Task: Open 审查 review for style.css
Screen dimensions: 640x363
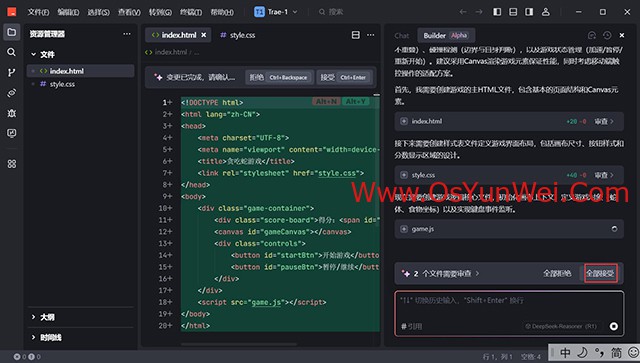Action: coord(604,175)
